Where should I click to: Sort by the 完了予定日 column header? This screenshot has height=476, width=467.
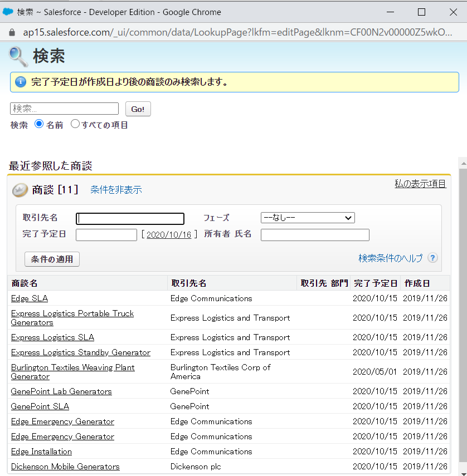coord(376,283)
